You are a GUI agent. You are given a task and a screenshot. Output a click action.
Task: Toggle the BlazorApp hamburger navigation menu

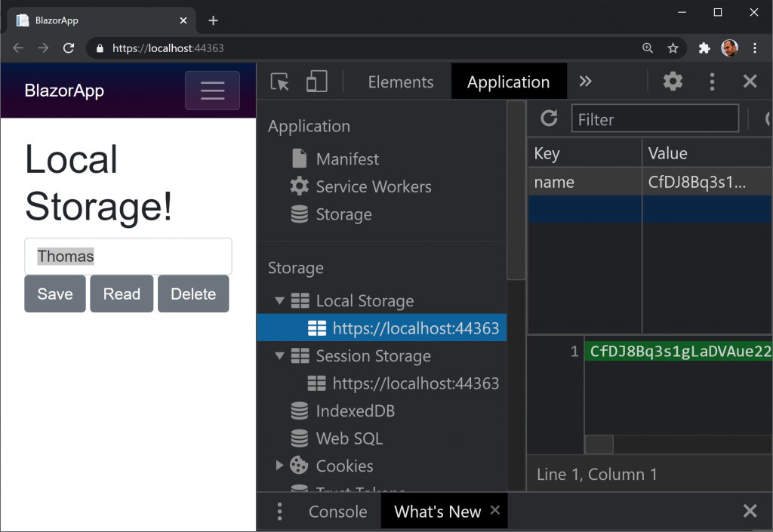click(x=212, y=91)
